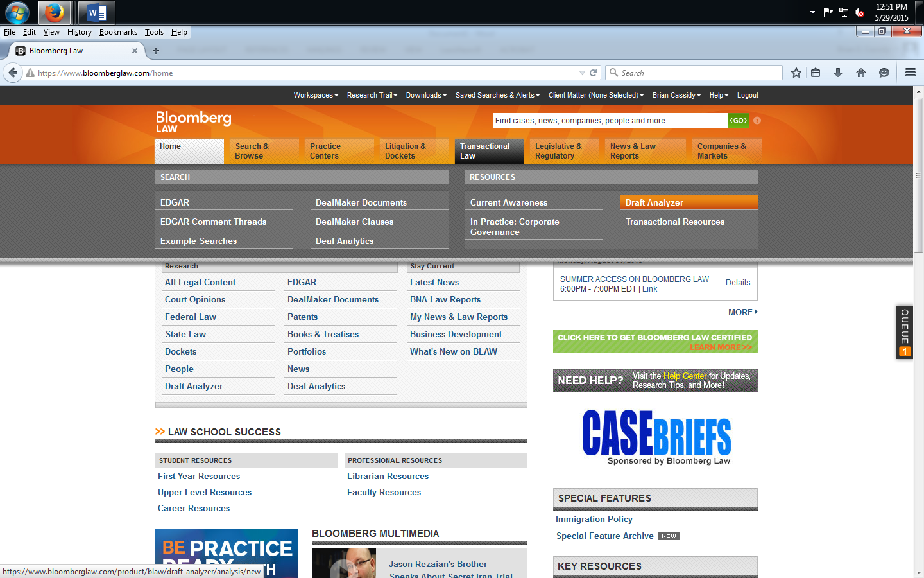Open the Legislative & Regulatory tab
Image resolution: width=924 pixels, height=578 pixels.
point(565,151)
